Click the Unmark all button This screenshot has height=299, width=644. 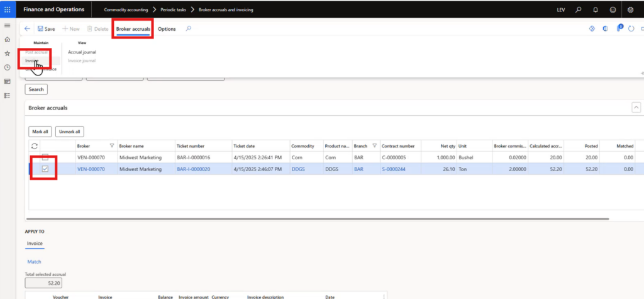click(x=70, y=132)
